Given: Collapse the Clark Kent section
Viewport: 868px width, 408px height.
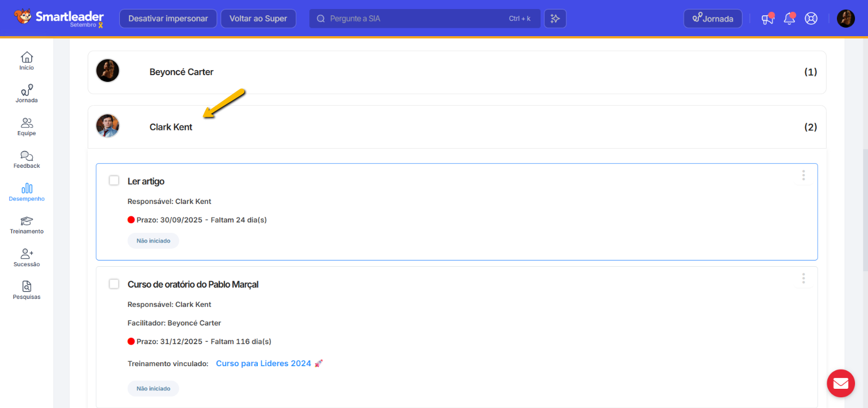Looking at the screenshot, I should coord(456,127).
